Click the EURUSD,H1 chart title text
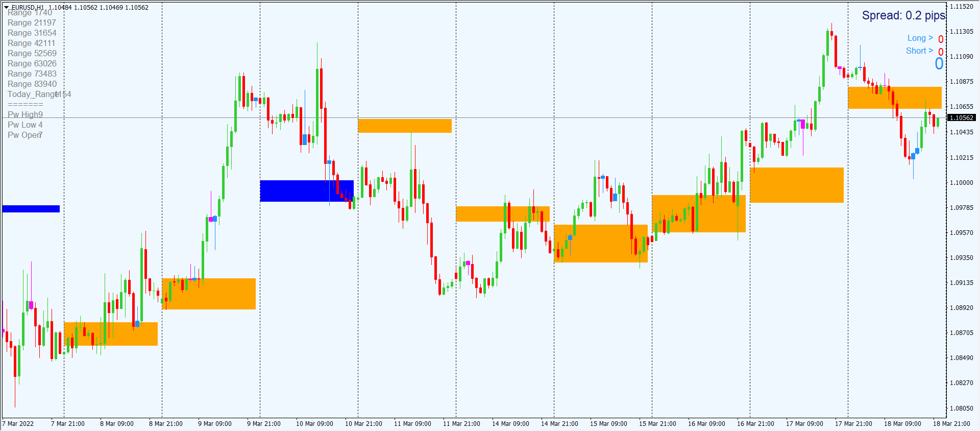The height and width of the screenshot is (431, 980). [x=28, y=8]
